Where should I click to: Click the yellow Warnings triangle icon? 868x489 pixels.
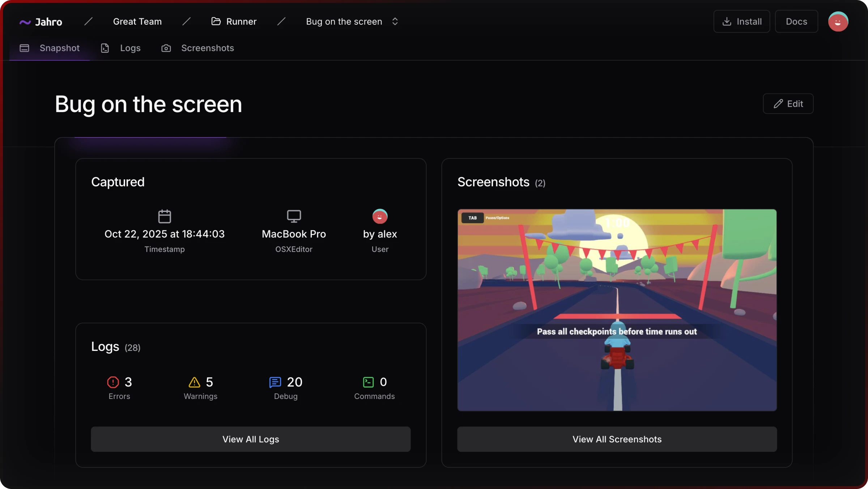(194, 382)
